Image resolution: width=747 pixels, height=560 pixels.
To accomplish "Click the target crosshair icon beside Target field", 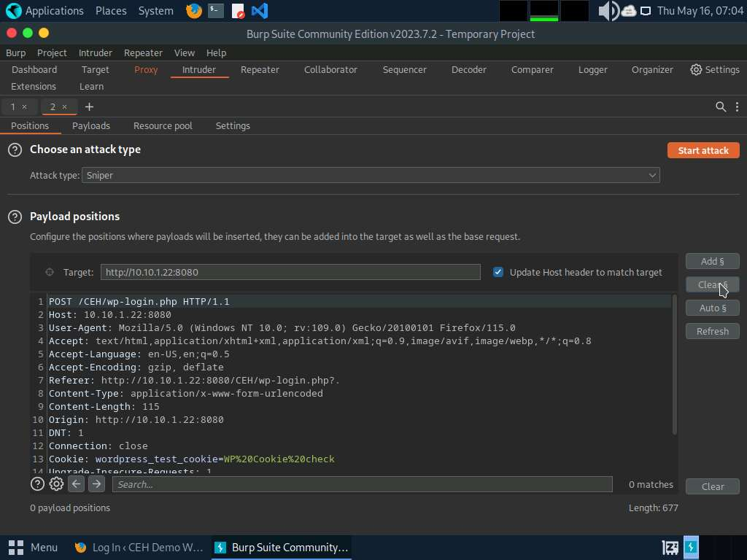I will (50, 272).
